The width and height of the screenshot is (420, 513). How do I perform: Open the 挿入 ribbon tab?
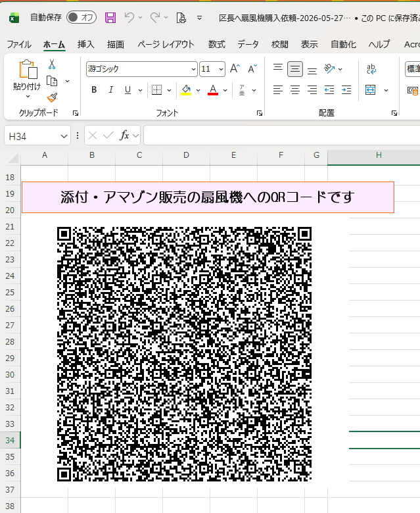[x=85, y=44]
